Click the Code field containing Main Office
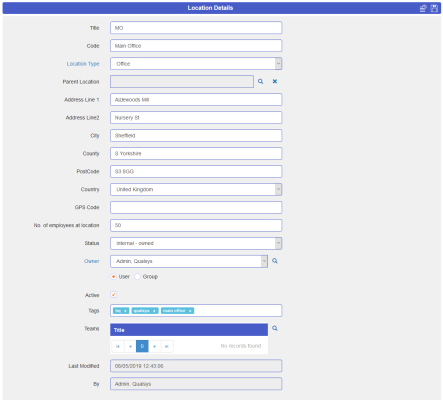This screenshot has width=443, height=400. tap(196, 46)
